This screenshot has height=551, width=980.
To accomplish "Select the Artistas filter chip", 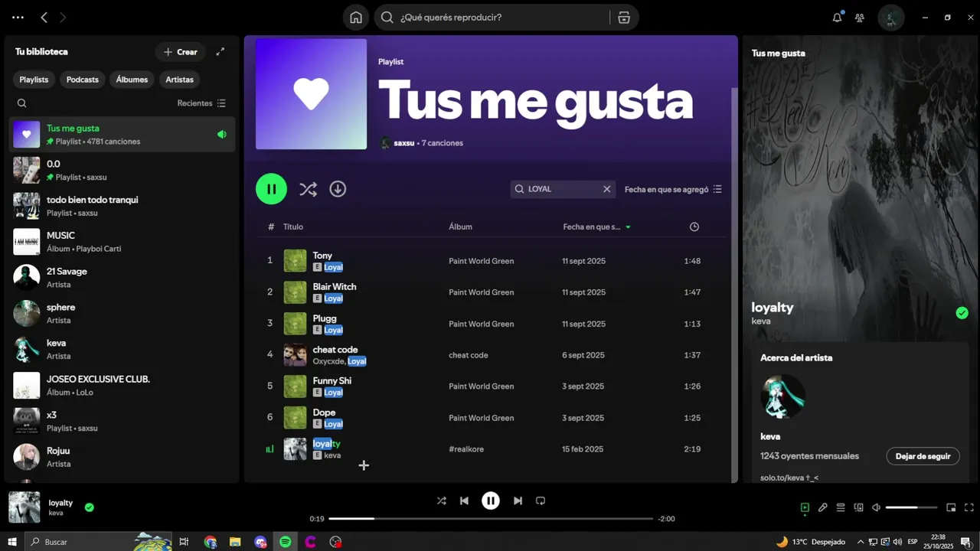I will click(x=180, y=80).
